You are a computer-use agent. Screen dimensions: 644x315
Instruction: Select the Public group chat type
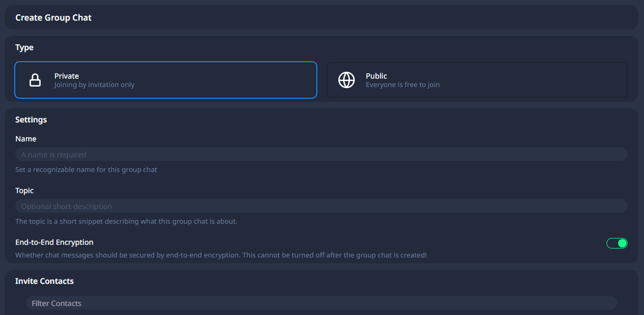477,80
